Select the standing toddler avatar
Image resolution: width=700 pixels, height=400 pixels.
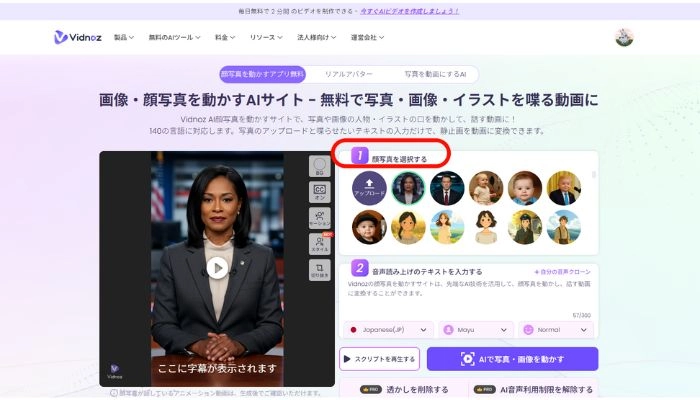click(x=486, y=188)
